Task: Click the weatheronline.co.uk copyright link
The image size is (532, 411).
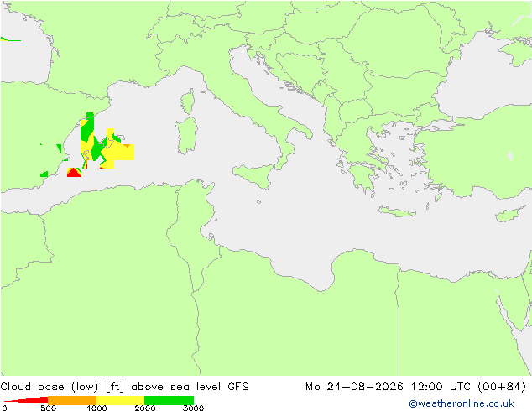Action: tap(462, 403)
